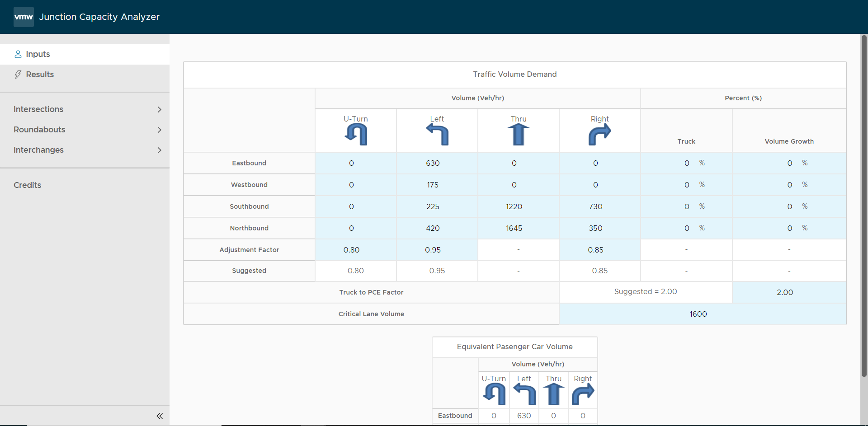The image size is (868, 426).
Task: Collapse the sidebar with double chevron
Action: click(160, 416)
